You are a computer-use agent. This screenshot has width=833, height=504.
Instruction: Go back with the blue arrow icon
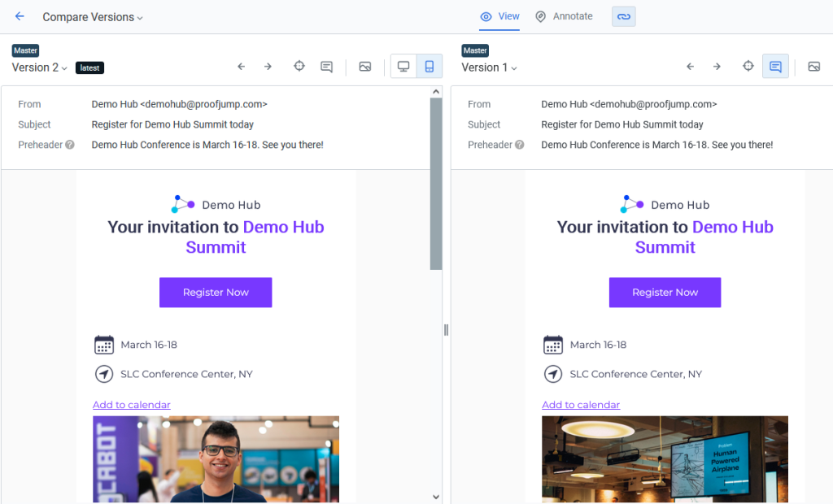click(x=20, y=16)
